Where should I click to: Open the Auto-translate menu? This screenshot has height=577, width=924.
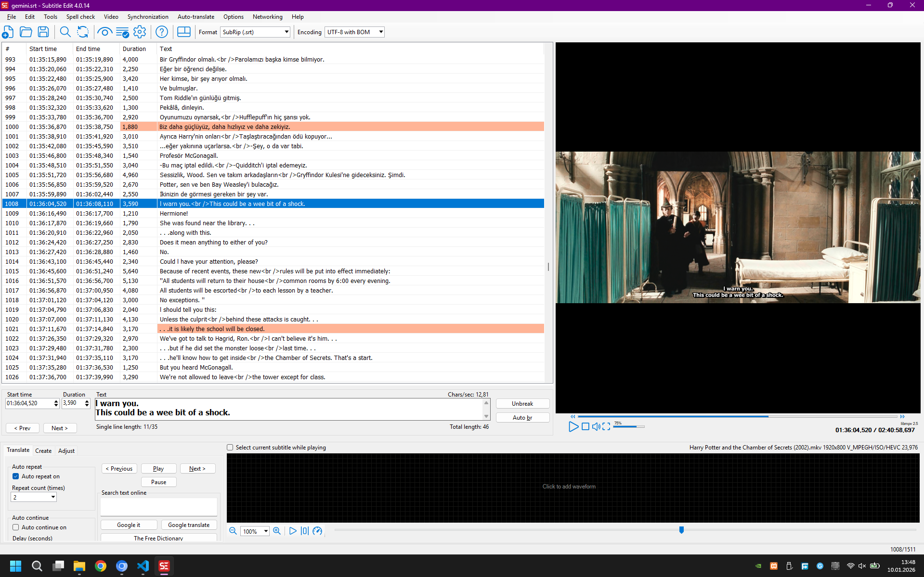196,17
